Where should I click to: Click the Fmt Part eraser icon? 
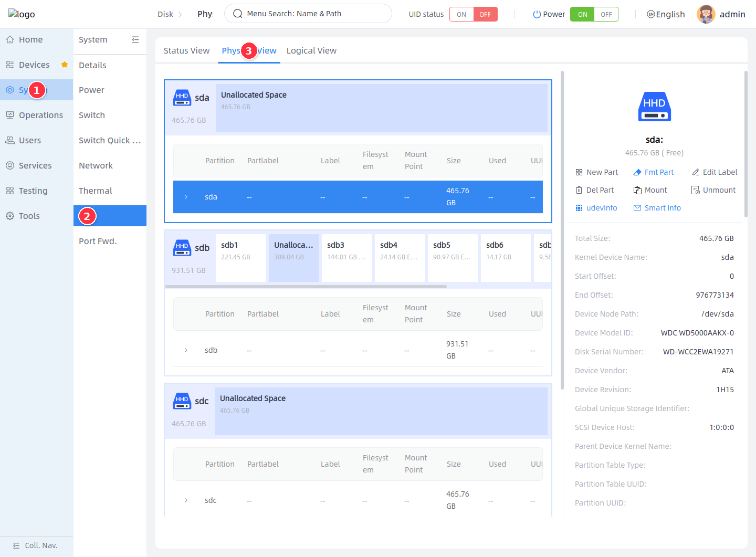(637, 172)
